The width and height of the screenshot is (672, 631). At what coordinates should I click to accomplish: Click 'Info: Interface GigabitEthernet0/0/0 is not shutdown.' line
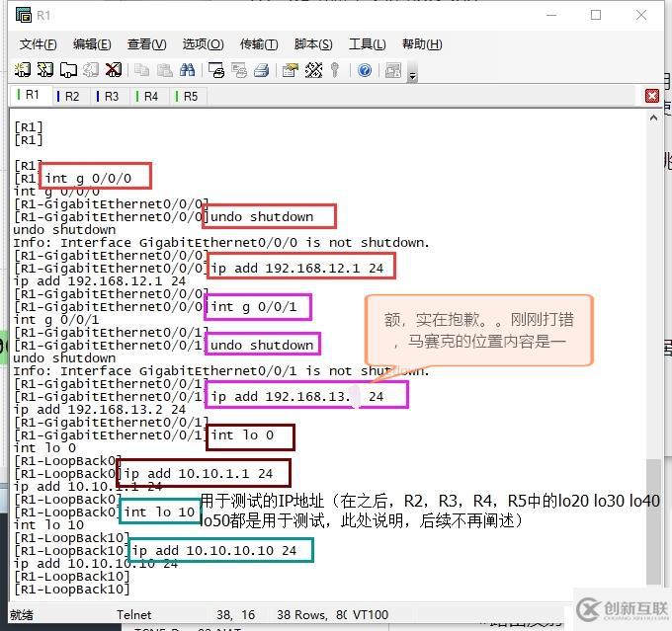pyautogui.click(x=221, y=243)
